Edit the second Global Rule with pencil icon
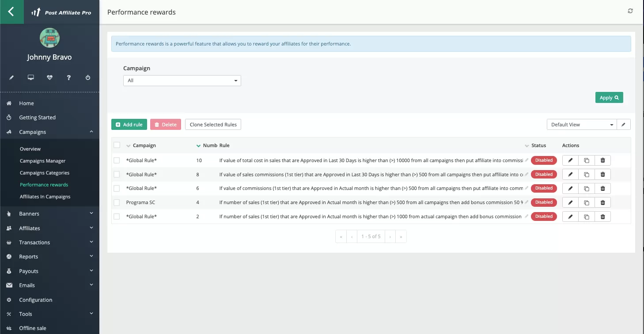The width and height of the screenshot is (644, 334). [570, 174]
